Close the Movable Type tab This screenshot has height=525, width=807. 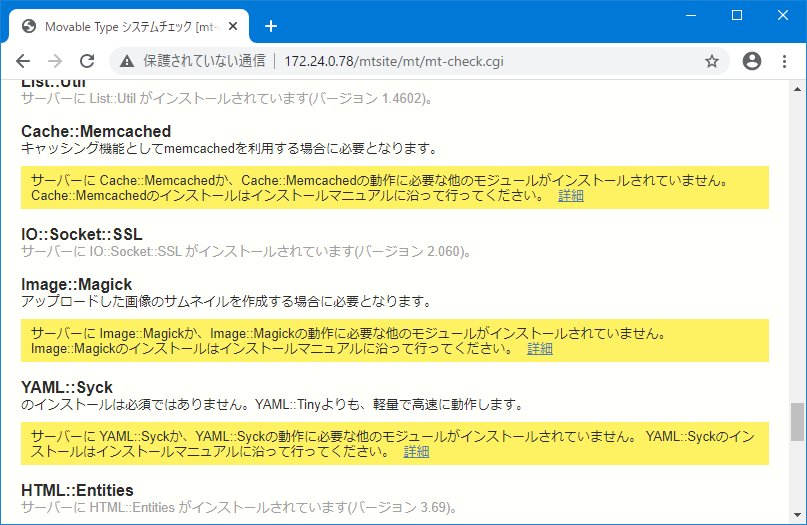point(233,26)
